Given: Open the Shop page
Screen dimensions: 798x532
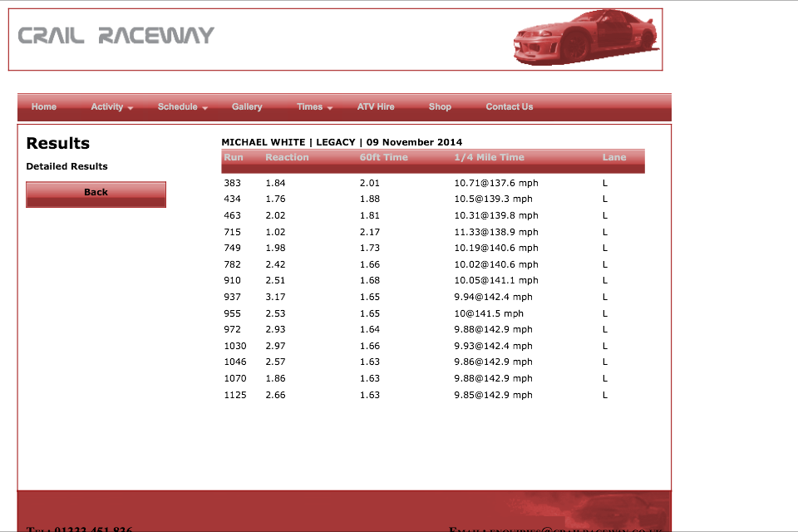Looking at the screenshot, I should pos(440,107).
